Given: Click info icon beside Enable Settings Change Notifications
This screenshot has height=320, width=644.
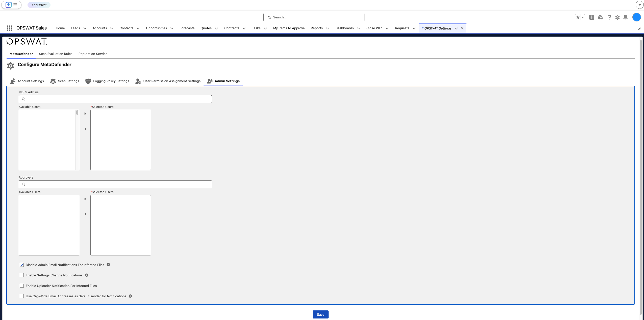Looking at the screenshot, I should (87, 275).
